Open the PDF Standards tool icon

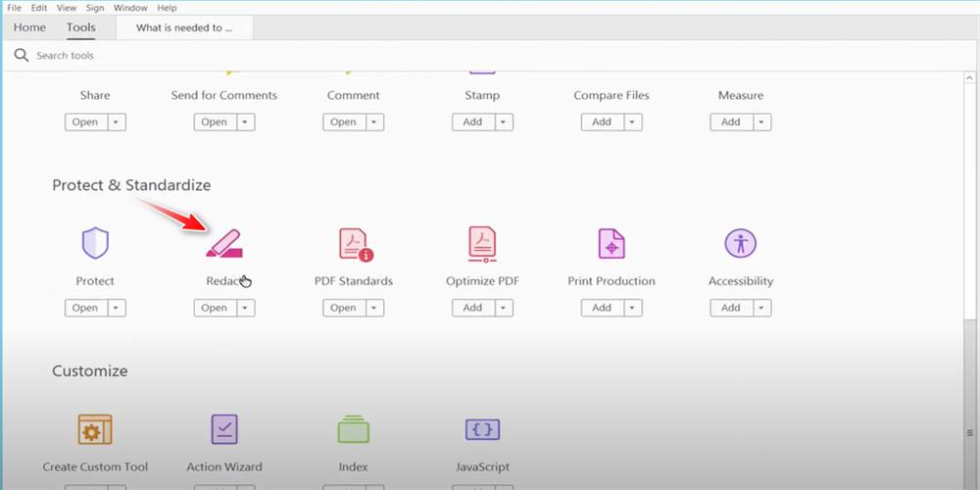coord(355,244)
